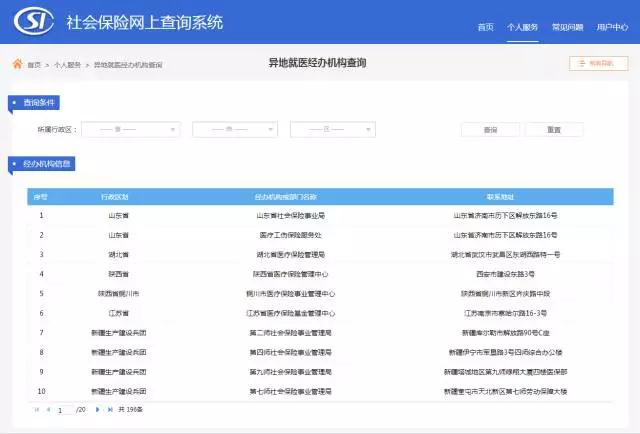Open the 用户中心 menu
The image size is (640, 434).
612,27
